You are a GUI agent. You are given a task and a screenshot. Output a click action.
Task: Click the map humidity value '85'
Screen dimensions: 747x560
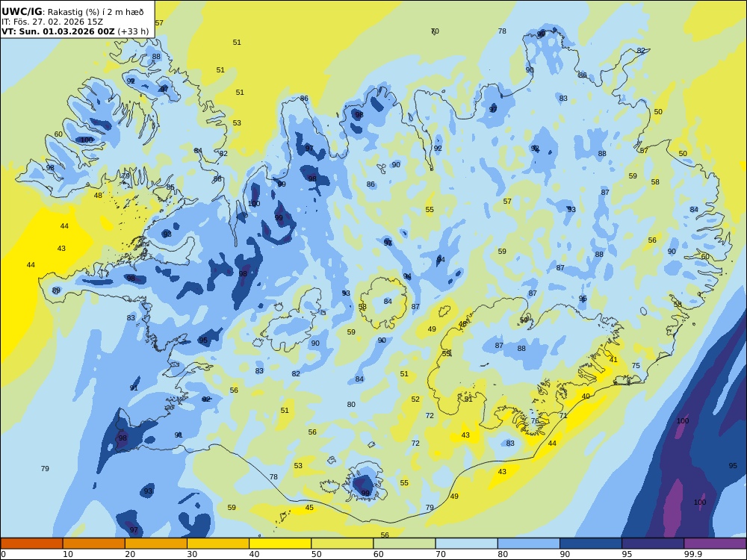(x=170, y=187)
